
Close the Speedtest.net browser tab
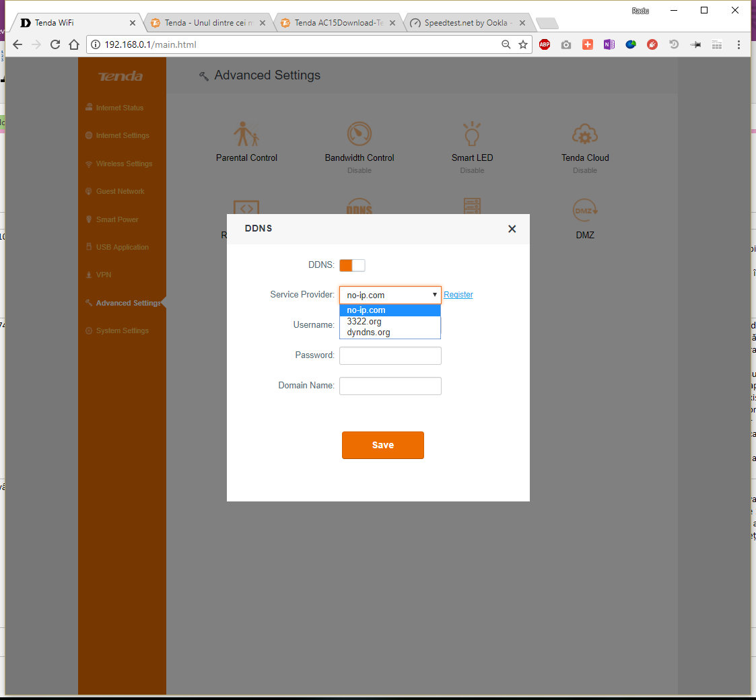[x=522, y=23]
